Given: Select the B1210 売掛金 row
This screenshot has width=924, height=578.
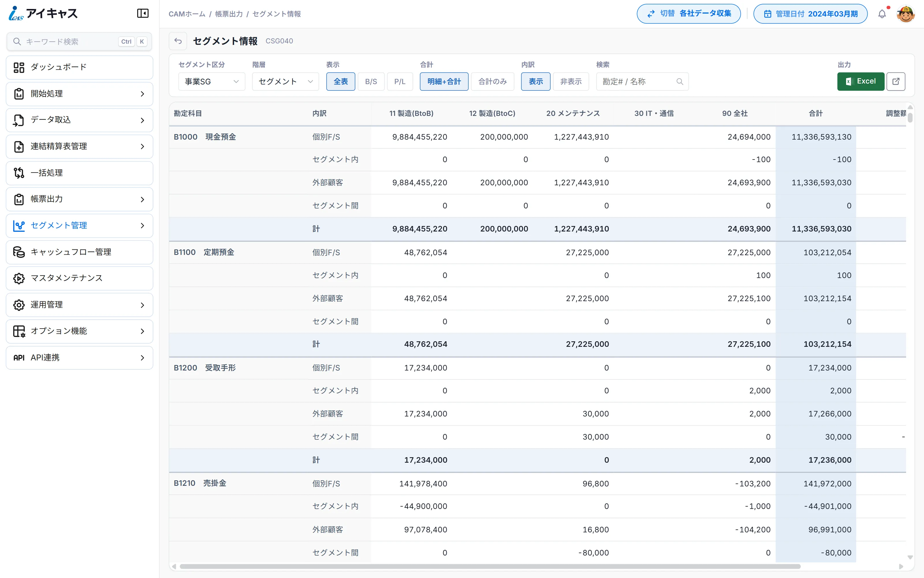Looking at the screenshot, I should click(x=537, y=483).
